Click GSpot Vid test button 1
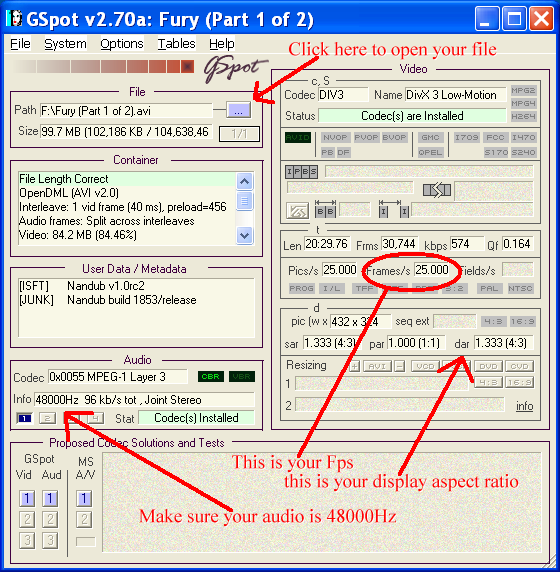 (x=27, y=498)
